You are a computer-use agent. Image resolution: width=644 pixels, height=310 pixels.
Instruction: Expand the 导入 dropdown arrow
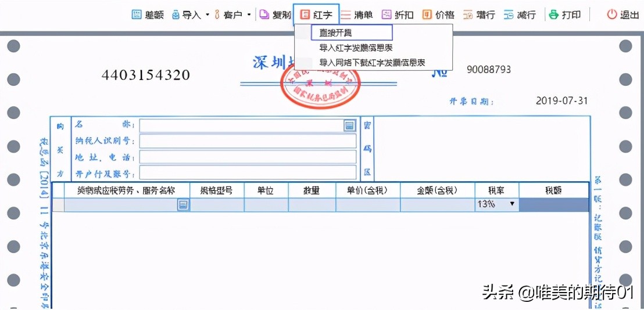(207, 15)
